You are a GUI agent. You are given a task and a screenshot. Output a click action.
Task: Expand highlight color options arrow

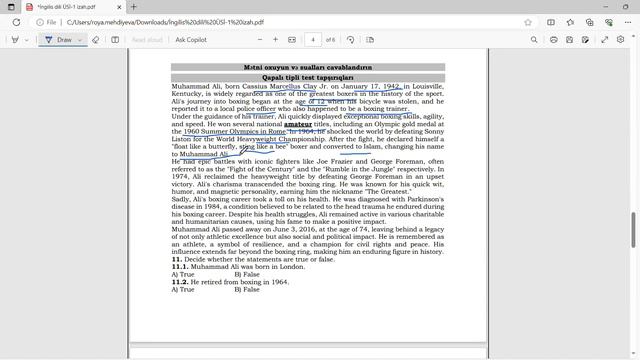click(27, 40)
